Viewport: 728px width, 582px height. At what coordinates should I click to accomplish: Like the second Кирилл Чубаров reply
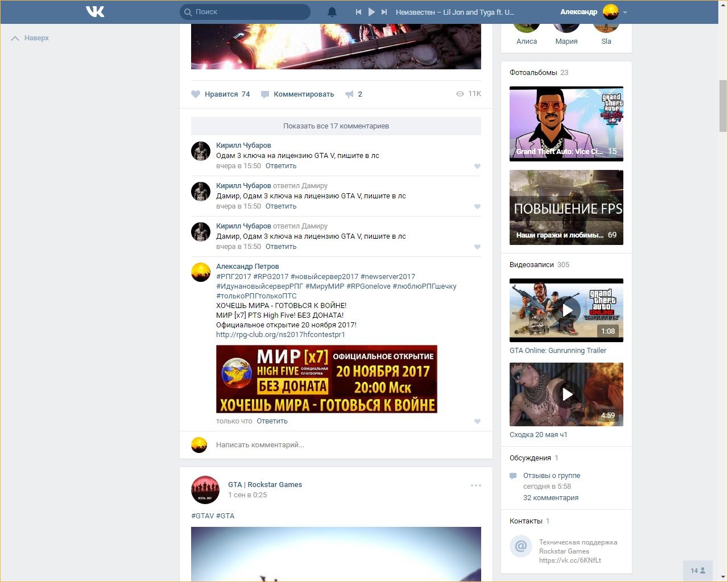(x=477, y=207)
